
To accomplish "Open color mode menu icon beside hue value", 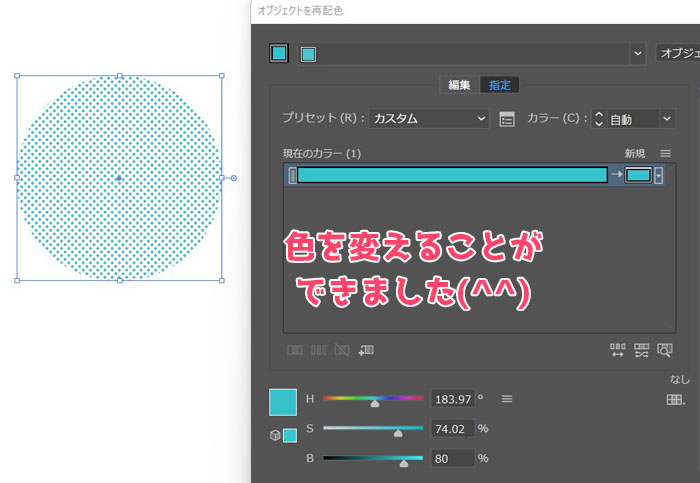I will 507,399.
